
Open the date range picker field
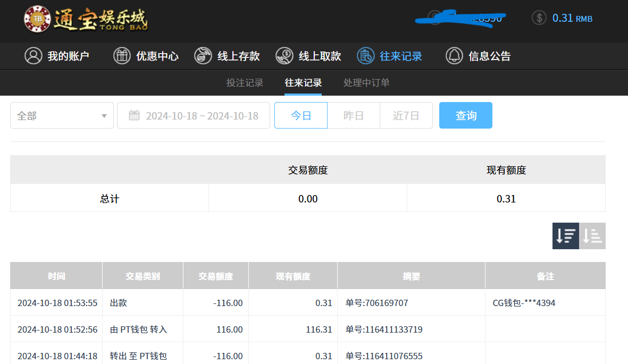click(x=202, y=115)
